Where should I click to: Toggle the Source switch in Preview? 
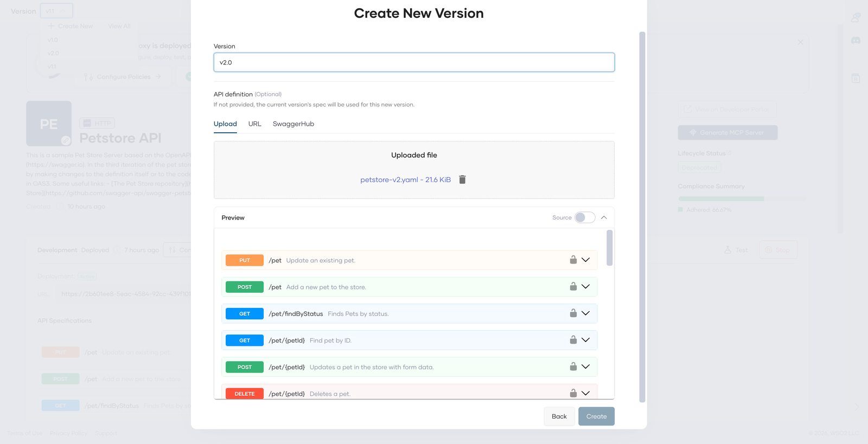click(585, 217)
